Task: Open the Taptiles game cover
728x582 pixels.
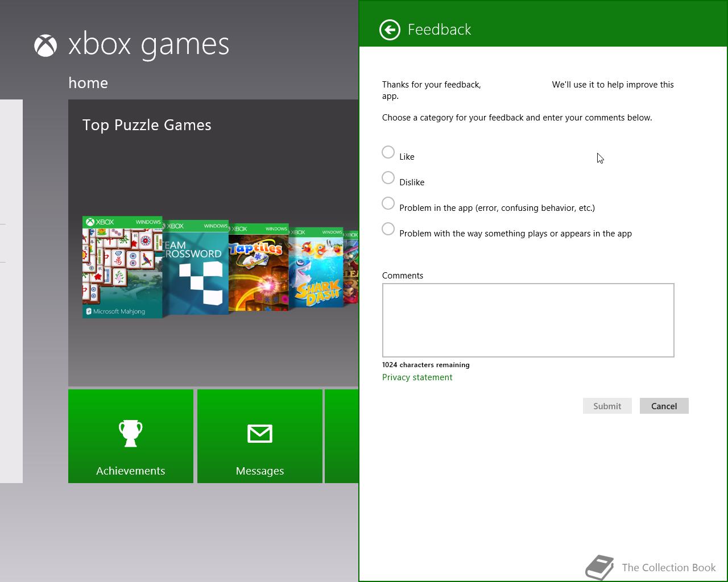Action: pyautogui.click(x=259, y=267)
